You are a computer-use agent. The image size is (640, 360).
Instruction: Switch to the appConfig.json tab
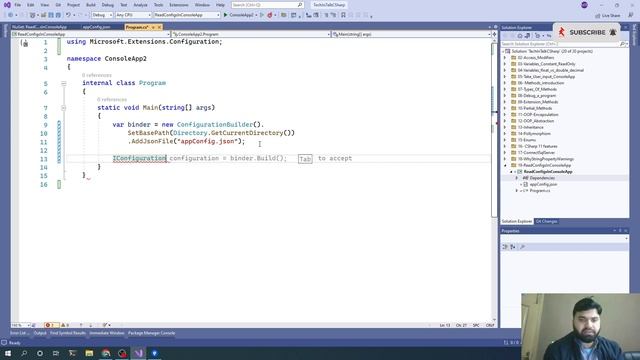click(x=97, y=27)
